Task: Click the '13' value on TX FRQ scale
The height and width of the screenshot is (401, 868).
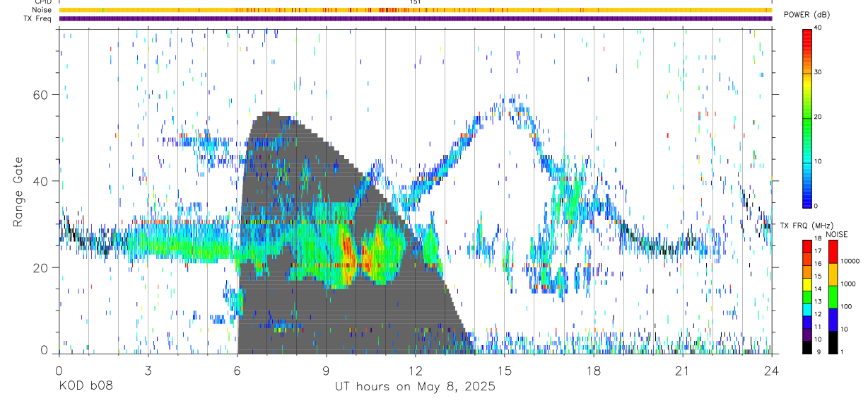Action: coord(818,302)
